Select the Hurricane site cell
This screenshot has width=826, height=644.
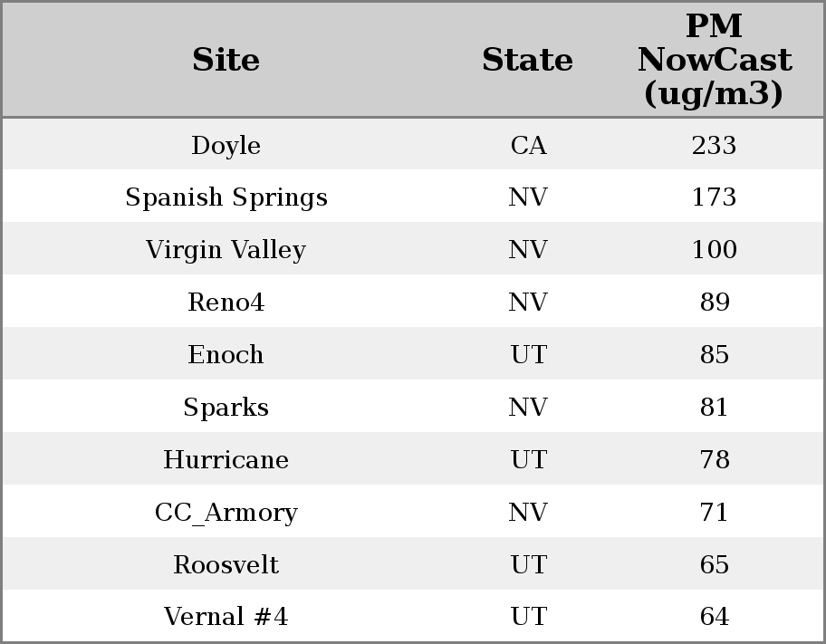pyautogui.click(x=226, y=460)
